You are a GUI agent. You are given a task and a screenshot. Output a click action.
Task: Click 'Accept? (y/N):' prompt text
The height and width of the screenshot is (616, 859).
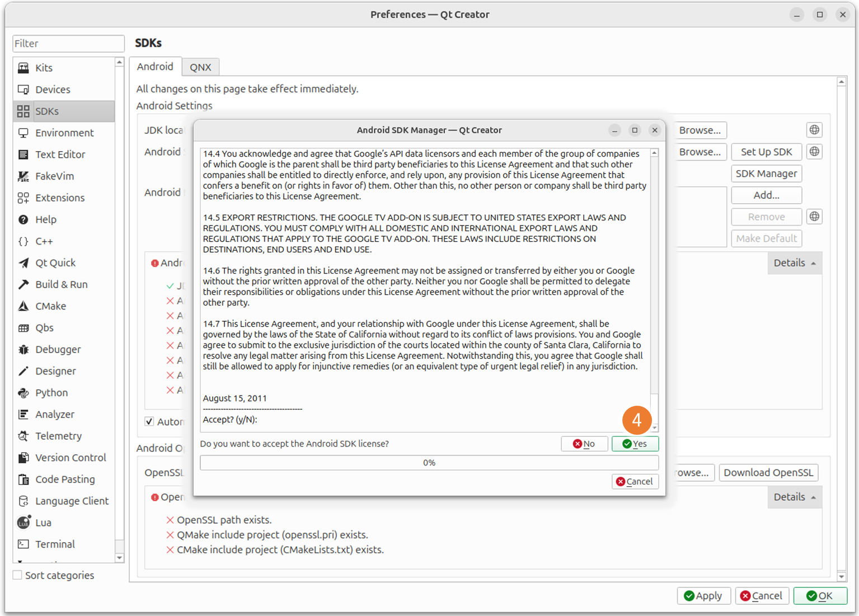[x=230, y=420]
